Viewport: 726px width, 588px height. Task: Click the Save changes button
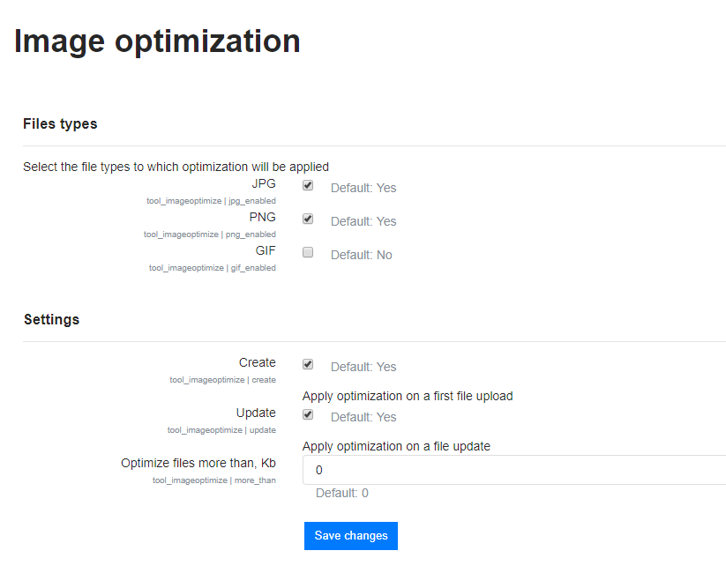(351, 536)
